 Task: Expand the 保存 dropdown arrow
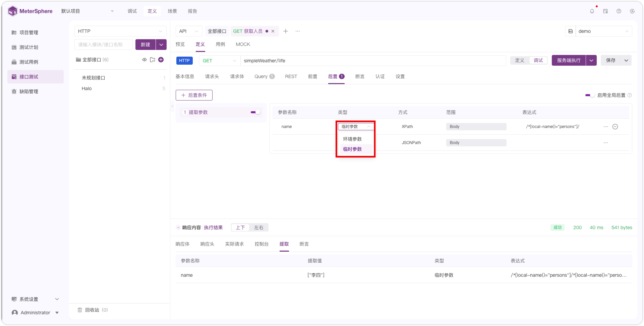(626, 60)
